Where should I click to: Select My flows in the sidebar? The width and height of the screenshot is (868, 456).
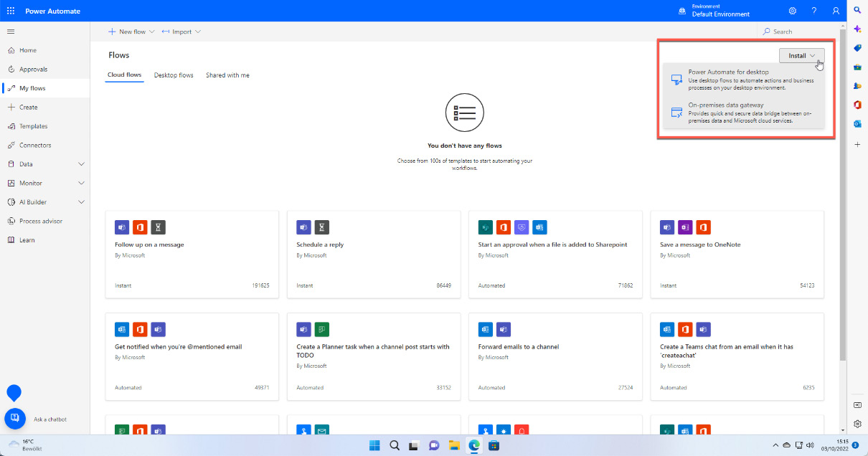tap(45, 88)
